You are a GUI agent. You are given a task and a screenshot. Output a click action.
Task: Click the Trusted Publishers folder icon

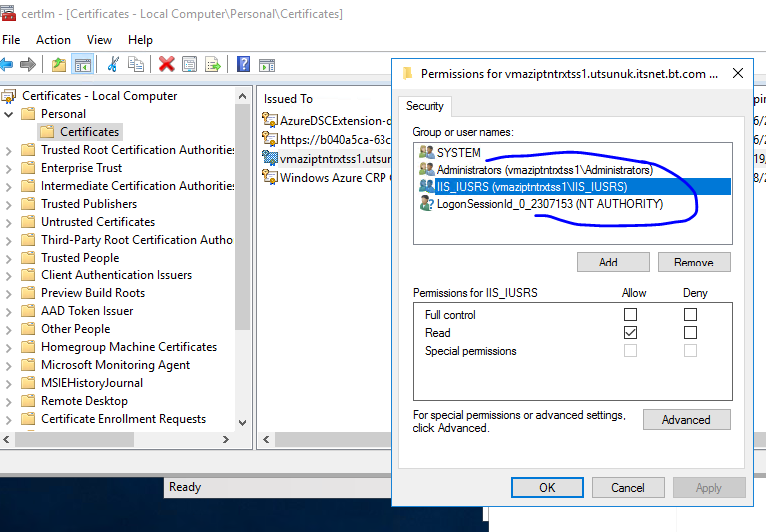pos(28,203)
